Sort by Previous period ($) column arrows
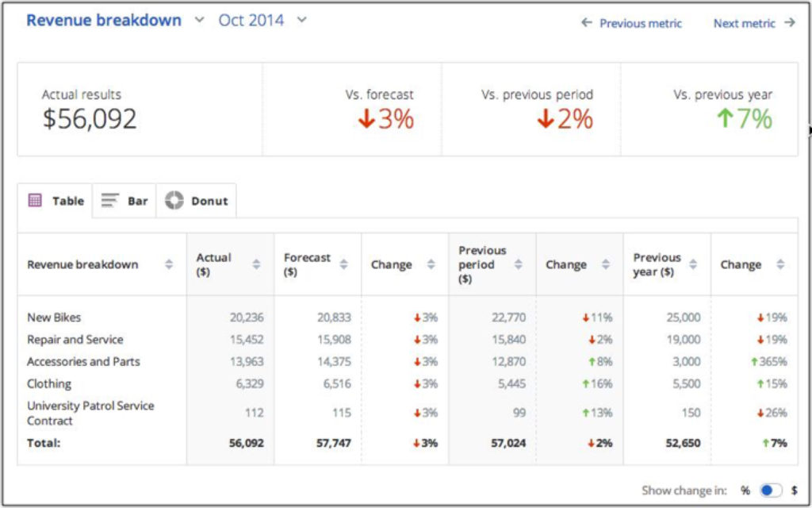This screenshot has height=508, width=812. tap(518, 264)
